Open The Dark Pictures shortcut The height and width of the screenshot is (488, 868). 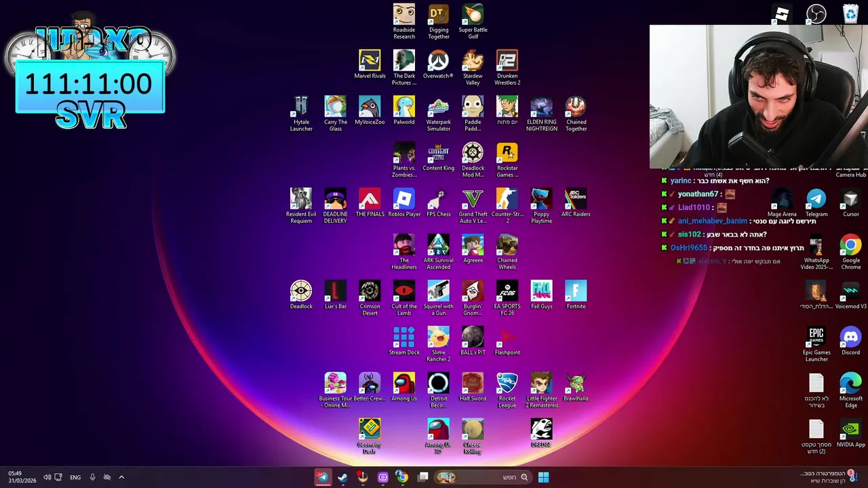(x=404, y=68)
